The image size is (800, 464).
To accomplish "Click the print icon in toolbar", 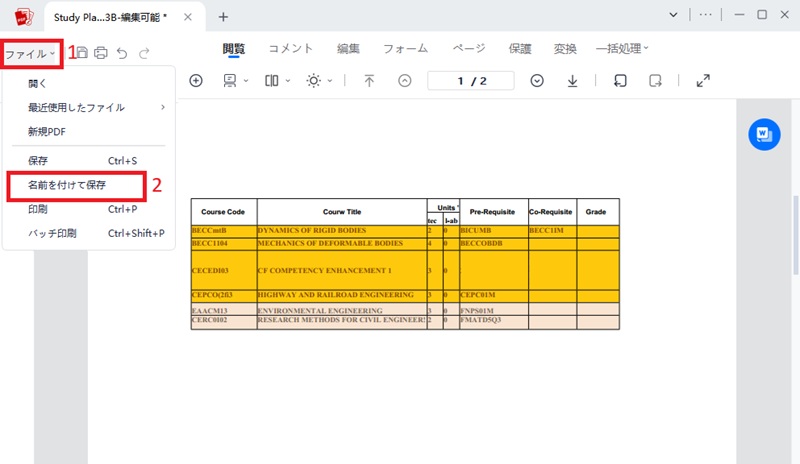I will point(101,53).
